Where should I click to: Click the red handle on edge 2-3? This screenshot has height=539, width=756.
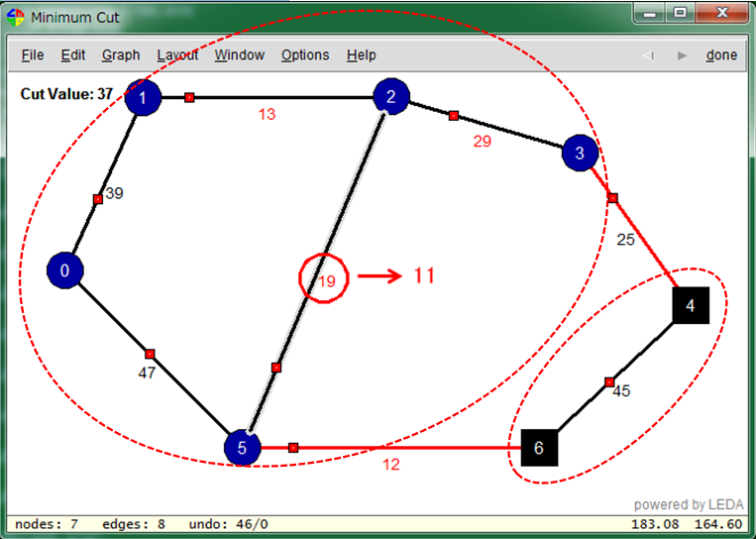tap(454, 116)
